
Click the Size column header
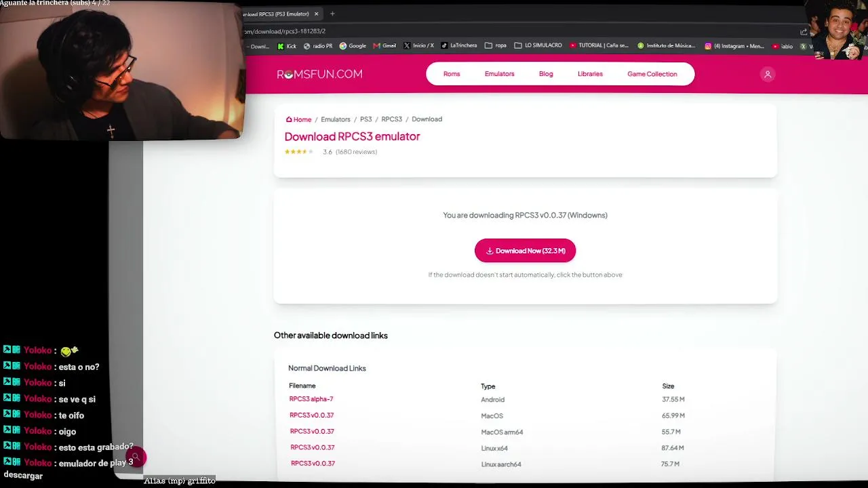coord(668,386)
